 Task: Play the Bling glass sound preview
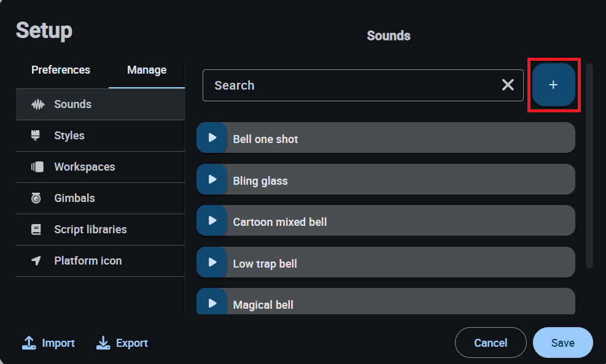(x=212, y=179)
